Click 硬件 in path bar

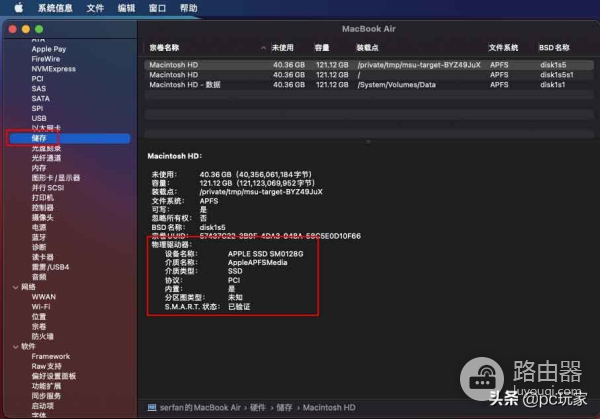click(x=258, y=408)
